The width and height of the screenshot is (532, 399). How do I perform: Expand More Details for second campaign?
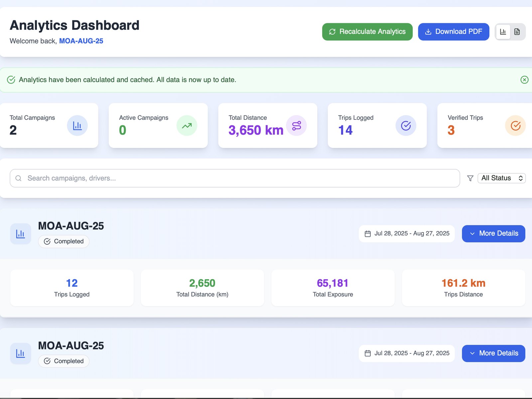point(493,353)
